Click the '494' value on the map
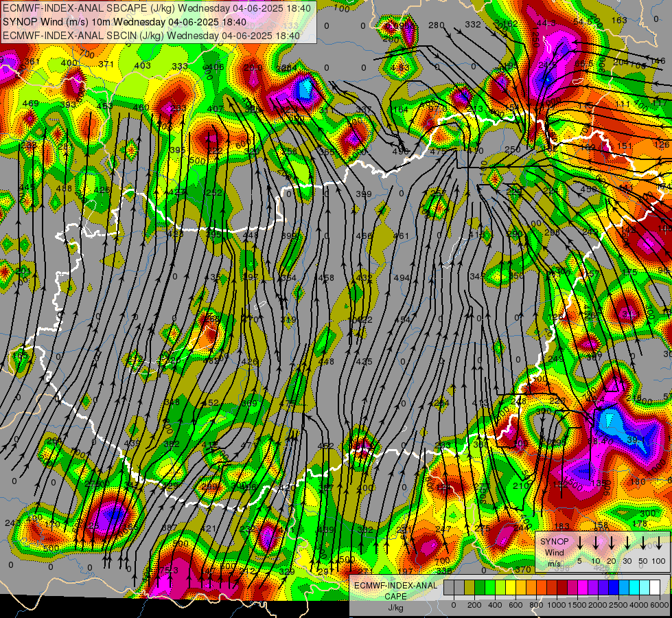This screenshot has width=672, height=618. [402, 278]
